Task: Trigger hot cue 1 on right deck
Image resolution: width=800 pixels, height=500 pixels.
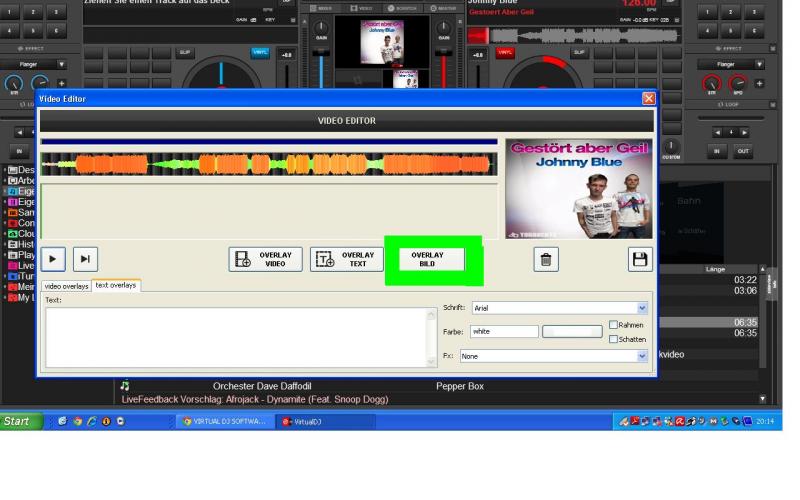Action: coord(707,12)
